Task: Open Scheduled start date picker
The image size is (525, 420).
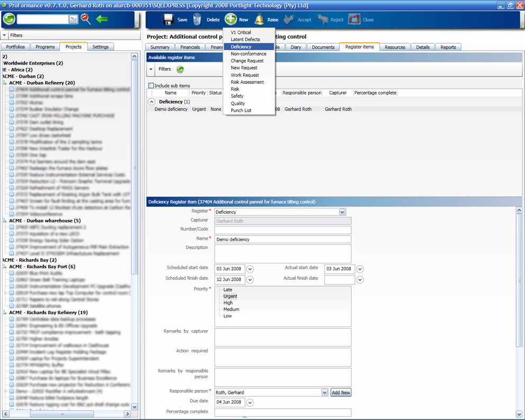Action: (250, 269)
